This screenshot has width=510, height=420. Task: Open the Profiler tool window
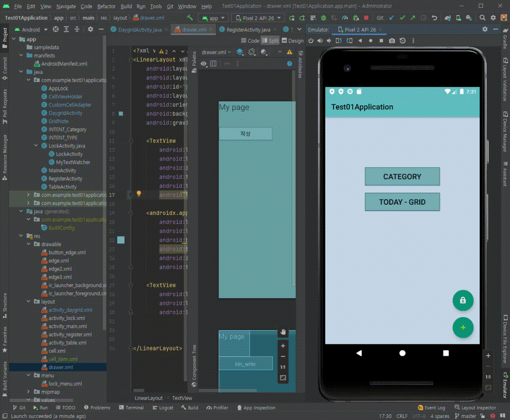point(217,407)
